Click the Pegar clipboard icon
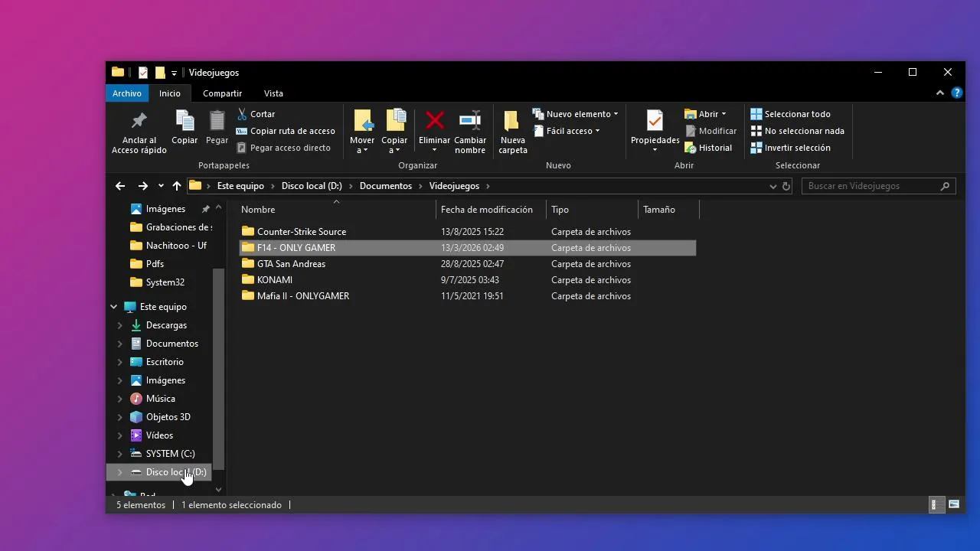980x551 pixels. 217,127
